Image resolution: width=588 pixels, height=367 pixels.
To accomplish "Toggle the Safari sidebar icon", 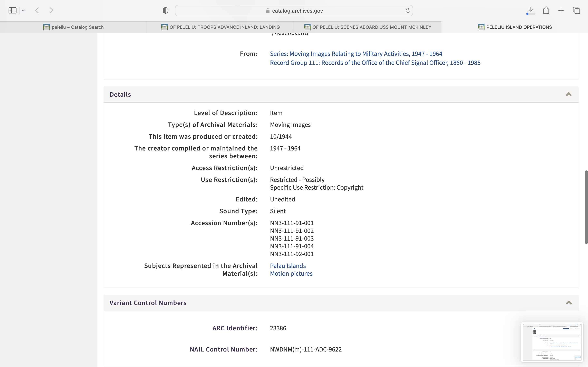I will (12, 10).
